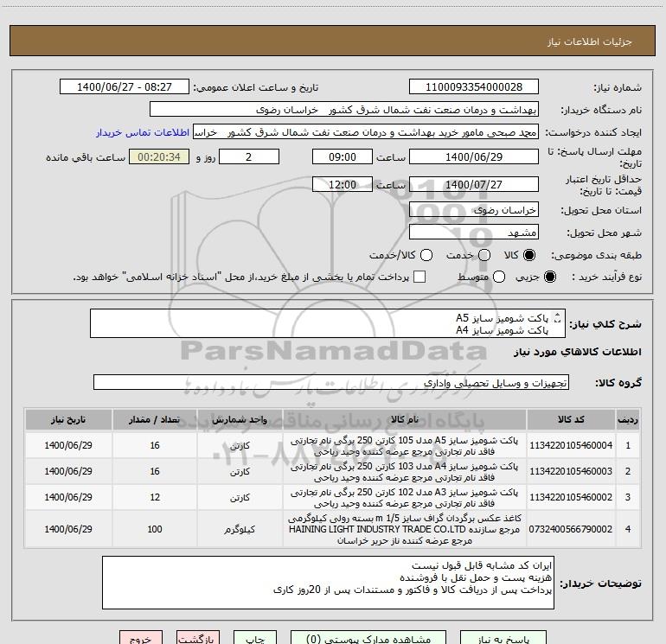This screenshot has height=644, width=666.
Task: Click the deadline time 09:00 field
Action: [x=343, y=157]
